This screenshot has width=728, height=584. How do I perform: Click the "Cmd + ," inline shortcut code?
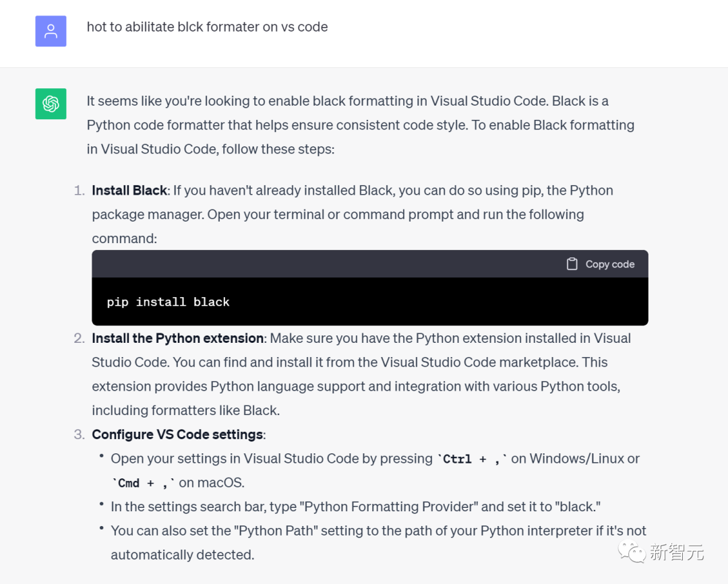[143, 483]
